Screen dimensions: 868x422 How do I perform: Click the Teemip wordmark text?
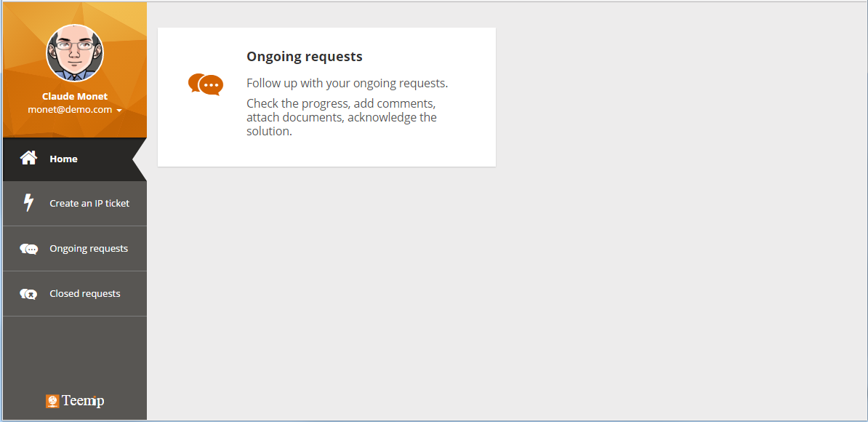coord(83,401)
